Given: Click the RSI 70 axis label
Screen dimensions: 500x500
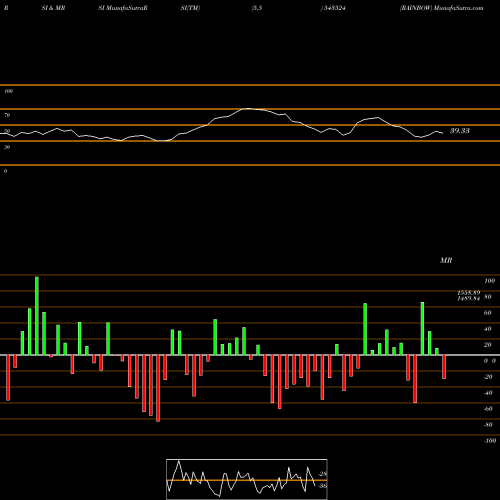Looking at the screenshot, I should (7, 115).
